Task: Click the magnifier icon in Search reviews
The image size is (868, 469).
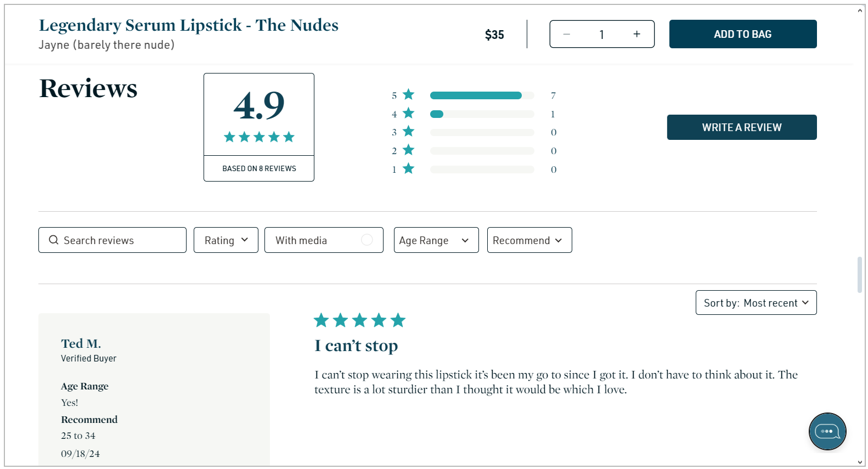Action: pyautogui.click(x=53, y=240)
